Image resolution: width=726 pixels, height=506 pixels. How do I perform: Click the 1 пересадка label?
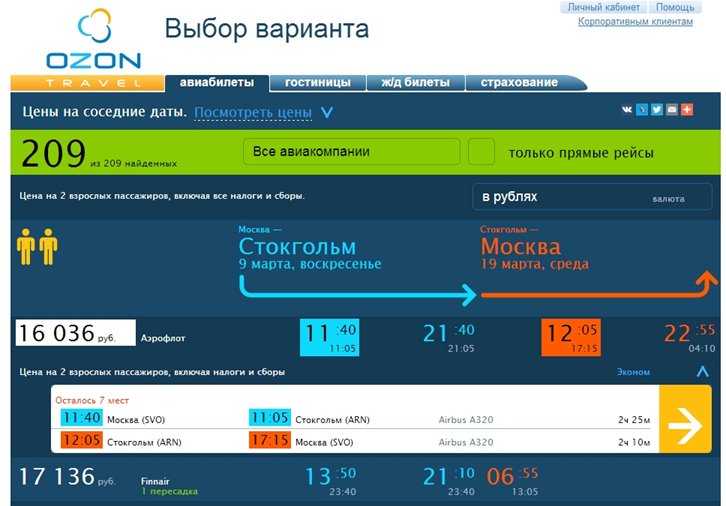click(x=169, y=491)
